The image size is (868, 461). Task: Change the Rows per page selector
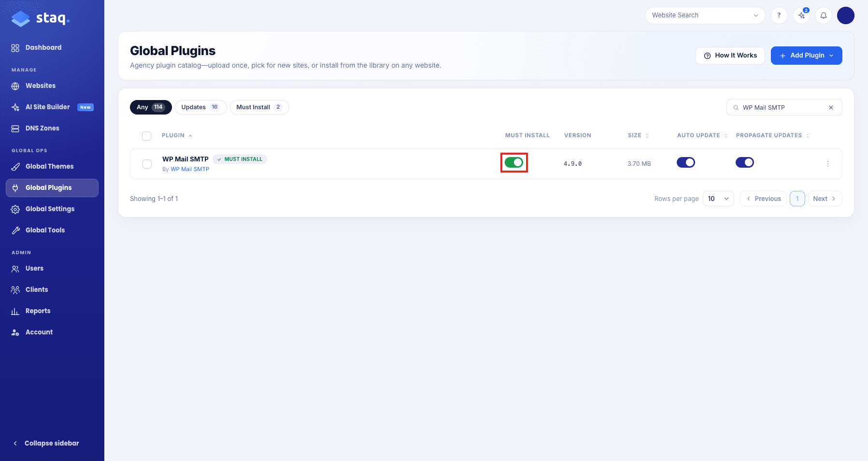(718, 199)
